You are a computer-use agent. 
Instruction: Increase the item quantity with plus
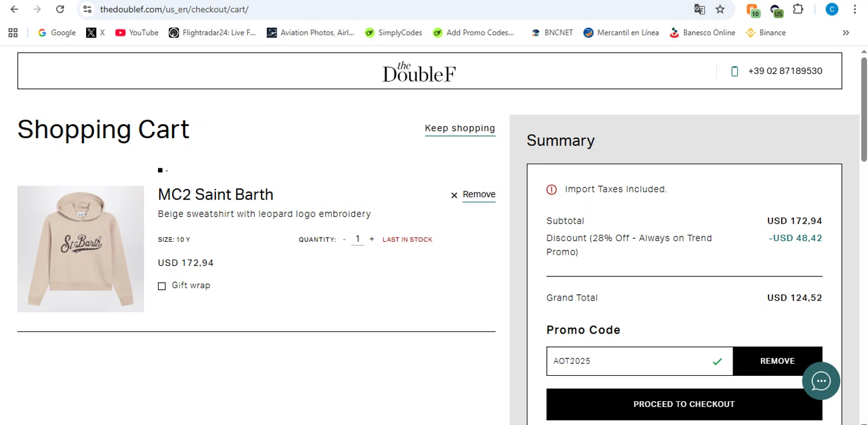click(372, 239)
